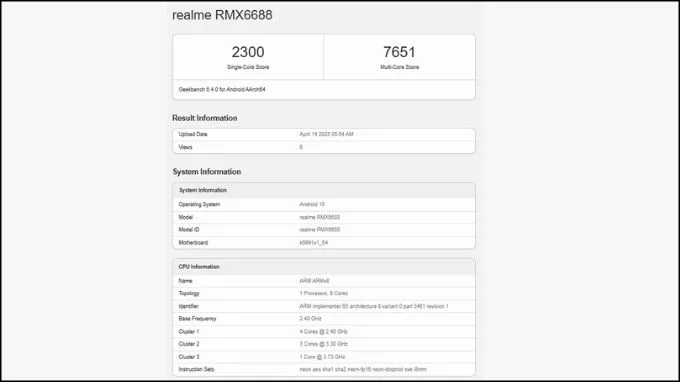
Task: Click the Geekbench version line for Android AArch64
Action: click(x=222, y=89)
